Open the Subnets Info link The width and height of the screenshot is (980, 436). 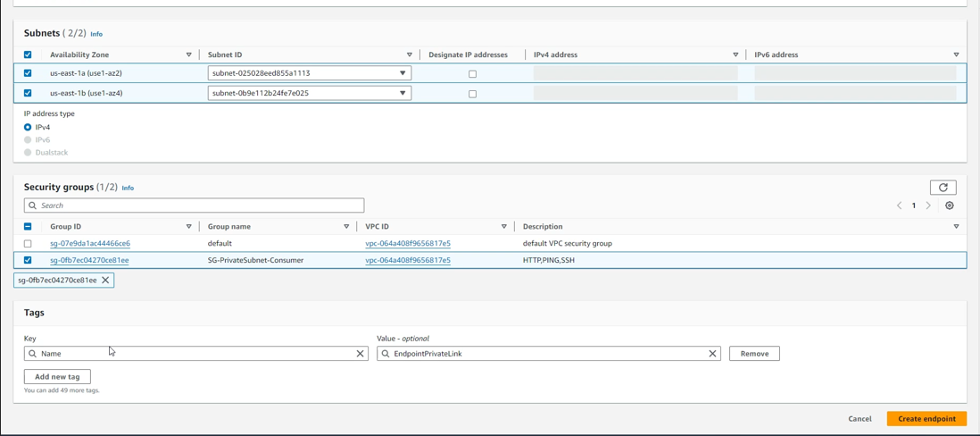[x=96, y=34]
